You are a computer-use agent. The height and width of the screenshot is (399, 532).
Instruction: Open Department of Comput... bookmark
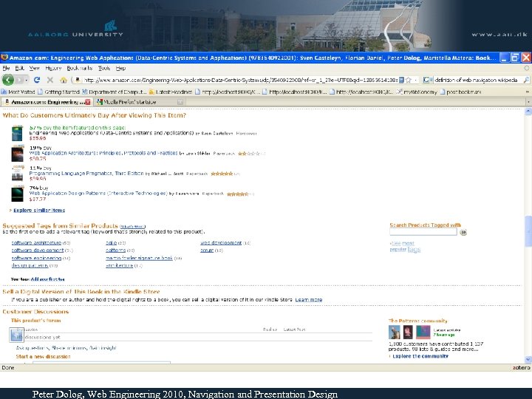coord(115,92)
